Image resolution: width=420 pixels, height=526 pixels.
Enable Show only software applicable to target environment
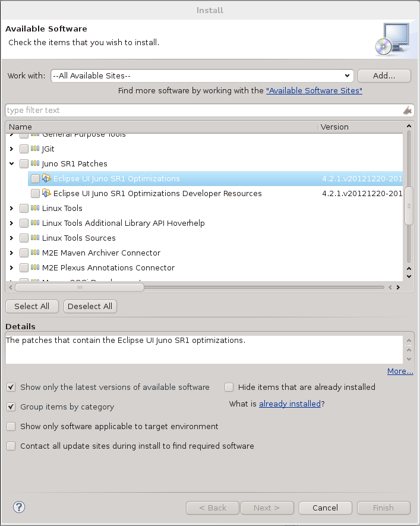click(x=11, y=426)
